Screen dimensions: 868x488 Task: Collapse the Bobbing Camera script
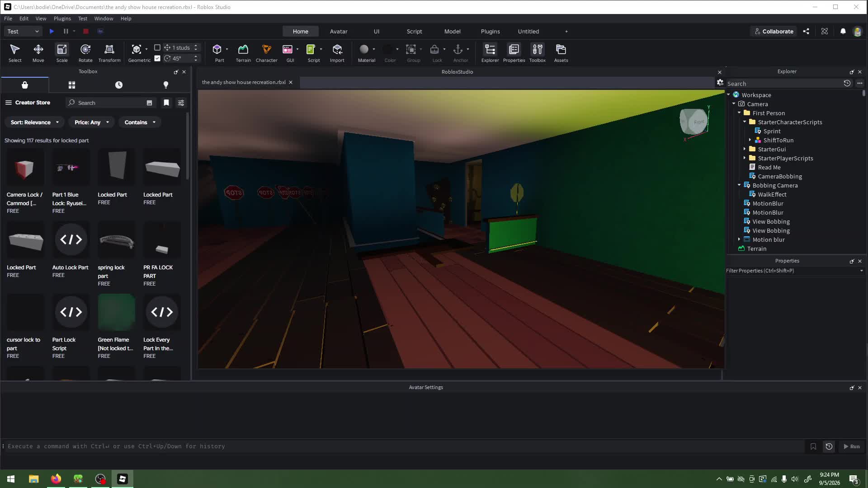pyautogui.click(x=740, y=185)
